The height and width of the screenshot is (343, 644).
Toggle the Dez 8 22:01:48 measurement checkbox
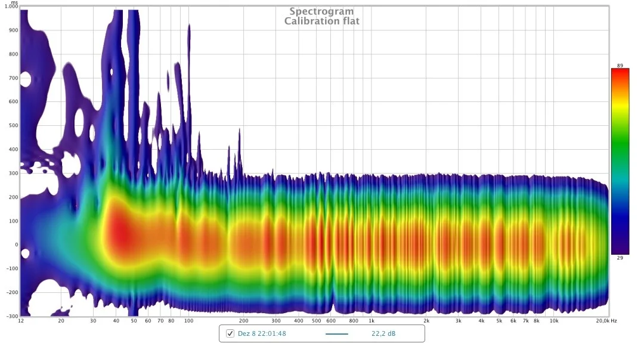230,333
